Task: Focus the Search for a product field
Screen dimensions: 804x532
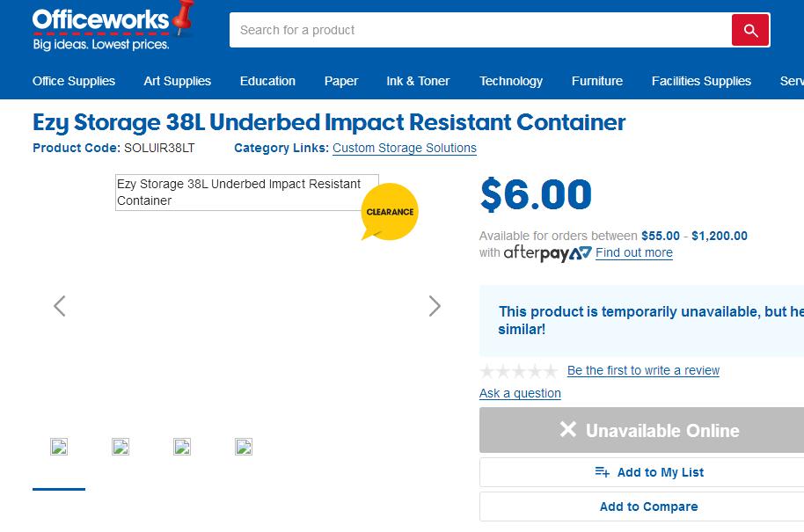Action: tap(480, 30)
